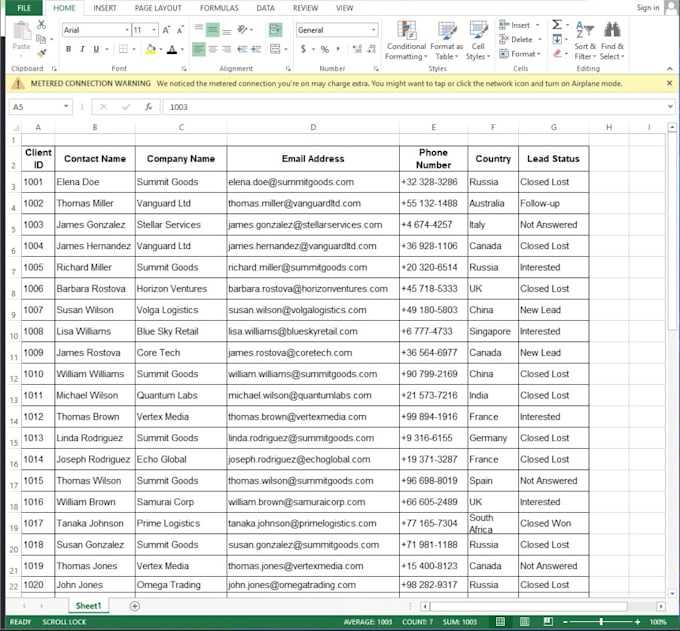Click Decrease Indent icon

click(242, 49)
